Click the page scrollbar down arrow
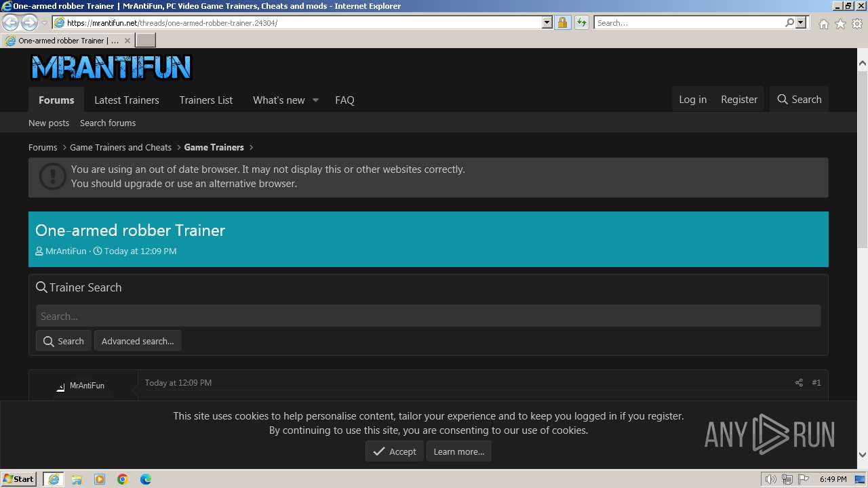The width and height of the screenshot is (868, 488). coord(862,455)
